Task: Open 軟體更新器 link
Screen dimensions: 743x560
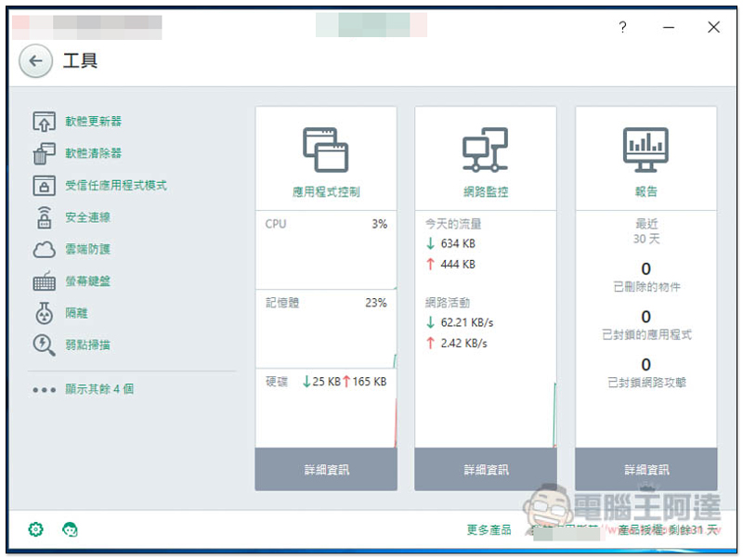Action: [94, 122]
